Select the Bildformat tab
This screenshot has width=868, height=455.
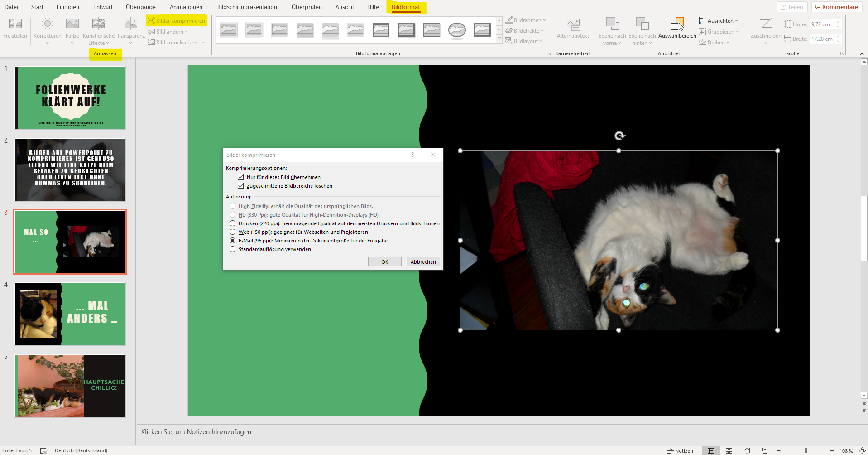tap(406, 7)
